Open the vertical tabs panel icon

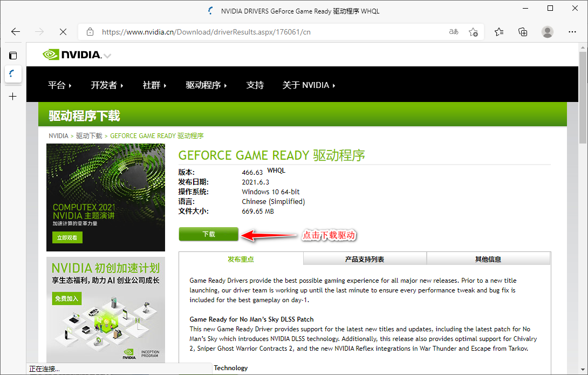coord(13,55)
